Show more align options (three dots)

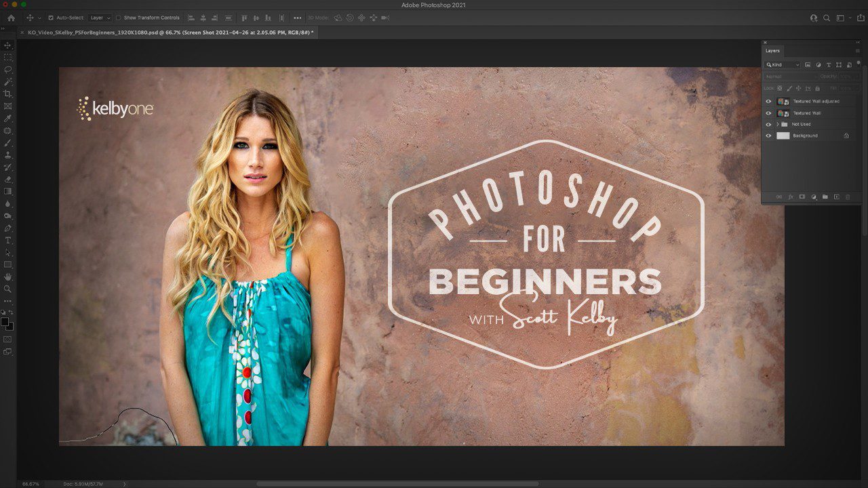298,18
